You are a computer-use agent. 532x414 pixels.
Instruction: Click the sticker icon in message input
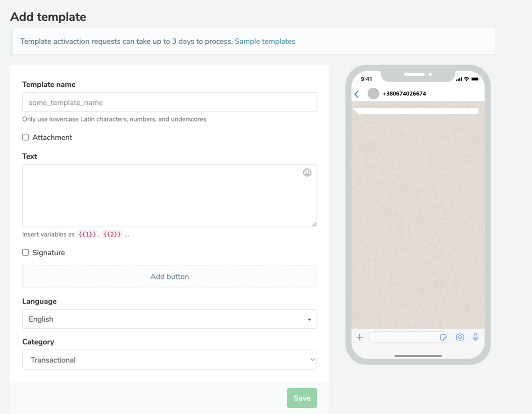(x=443, y=337)
